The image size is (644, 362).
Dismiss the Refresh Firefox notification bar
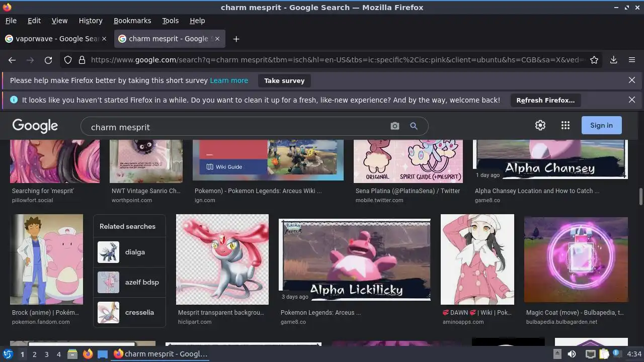632,100
